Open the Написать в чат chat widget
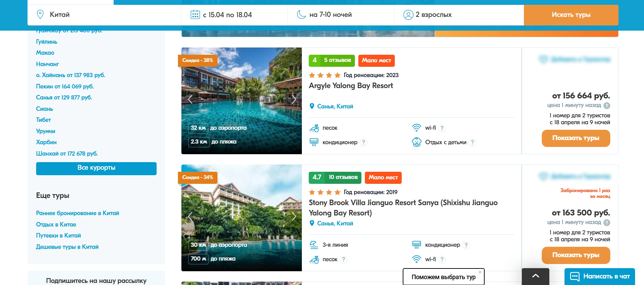 [x=599, y=276]
